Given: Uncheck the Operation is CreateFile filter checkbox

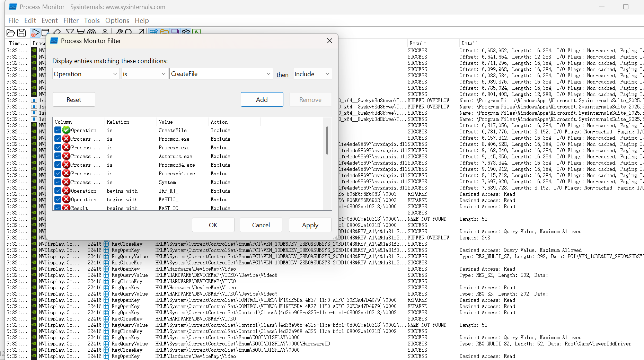Looking at the screenshot, I should pos(58,130).
